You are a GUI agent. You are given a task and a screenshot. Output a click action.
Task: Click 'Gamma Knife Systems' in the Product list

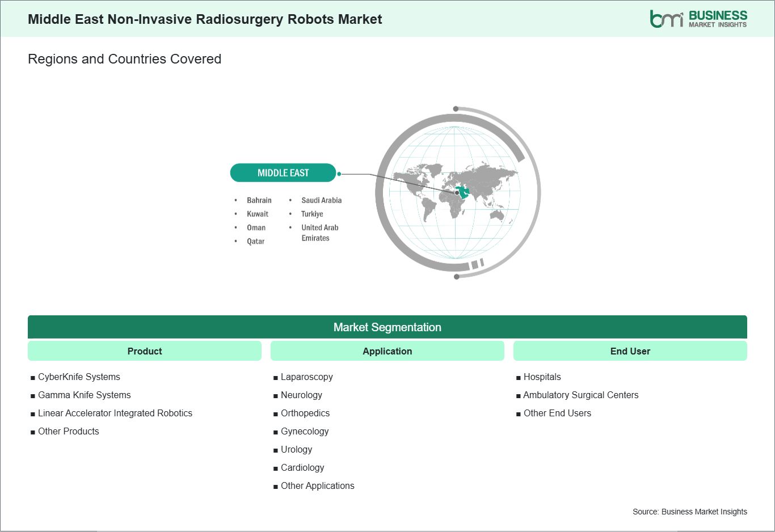85,395
